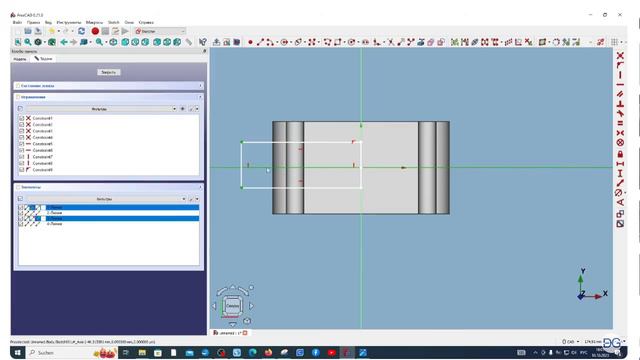Toggle checkbox for Constraint1
The height and width of the screenshot is (360, 640).
click(x=22, y=118)
